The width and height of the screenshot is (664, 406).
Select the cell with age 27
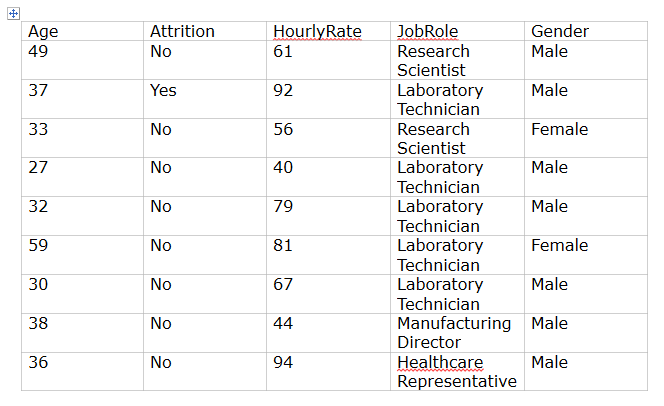coord(38,167)
